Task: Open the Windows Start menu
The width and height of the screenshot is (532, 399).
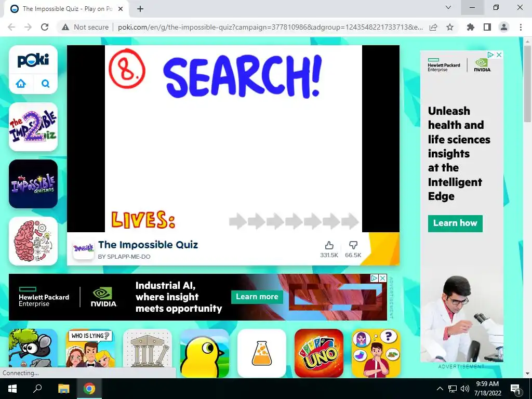Action: pos(12,389)
